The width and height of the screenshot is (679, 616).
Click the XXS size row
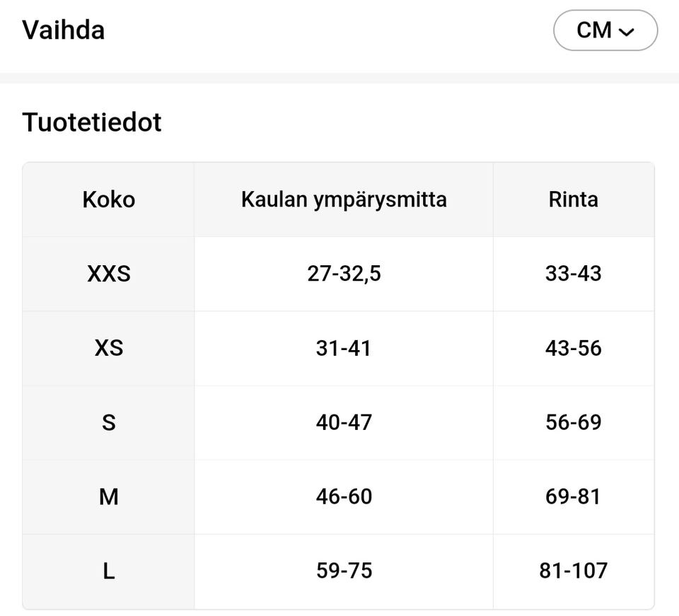point(108,273)
